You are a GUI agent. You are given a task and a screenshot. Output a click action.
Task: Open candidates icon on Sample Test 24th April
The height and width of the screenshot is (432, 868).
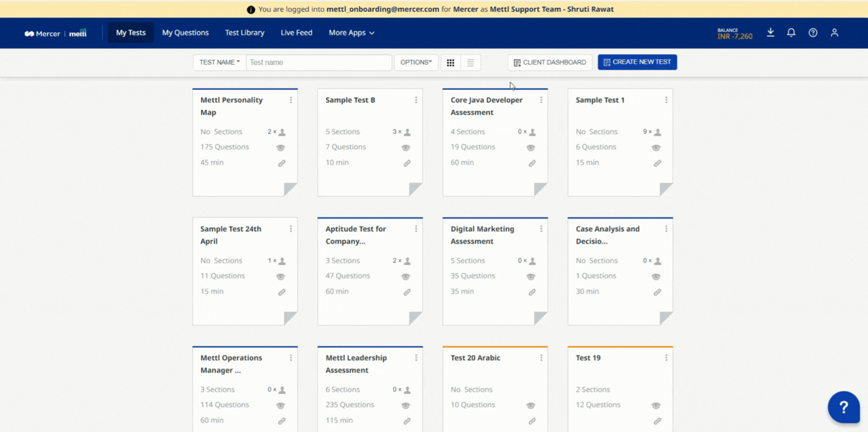tap(282, 261)
